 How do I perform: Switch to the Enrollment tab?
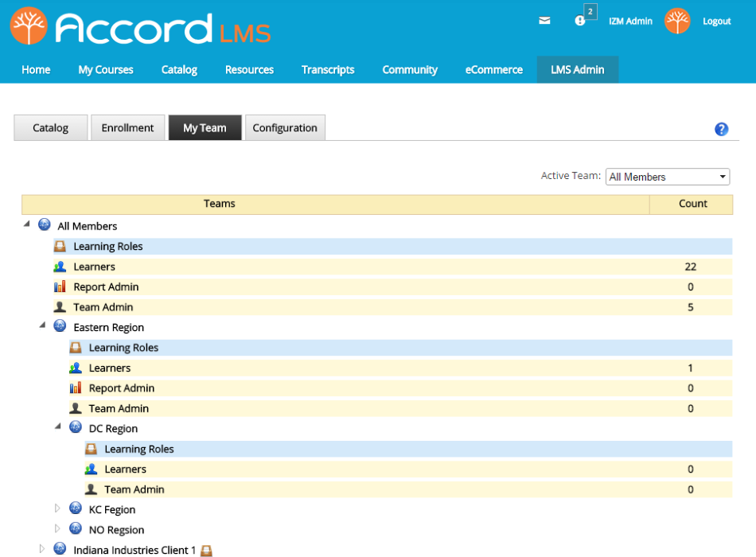click(128, 128)
